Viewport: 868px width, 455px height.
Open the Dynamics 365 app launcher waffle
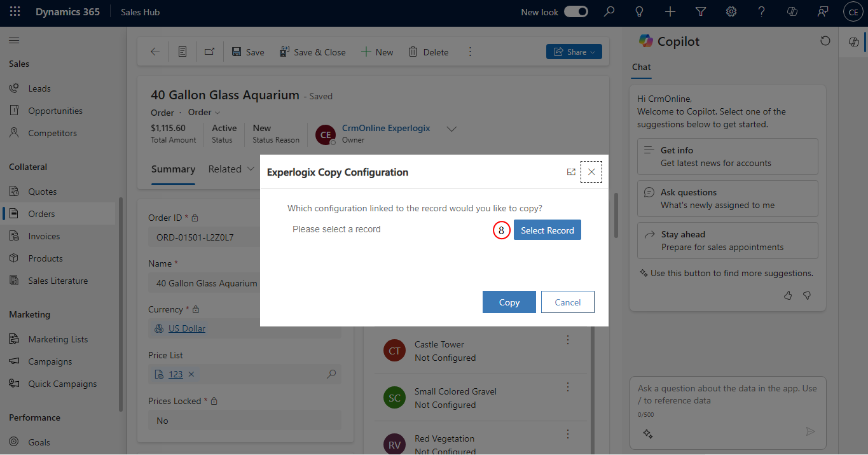coord(15,12)
